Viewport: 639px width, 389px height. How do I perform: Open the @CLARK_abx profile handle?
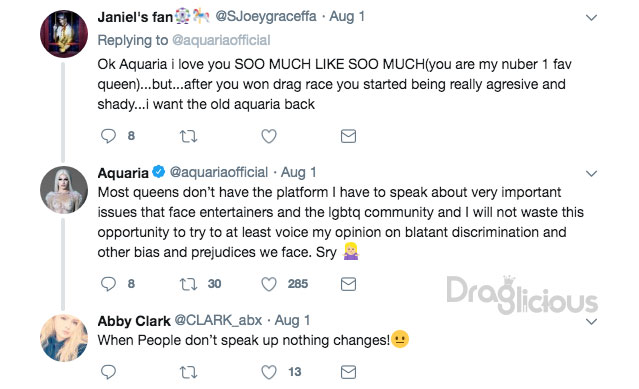[218, 320]
